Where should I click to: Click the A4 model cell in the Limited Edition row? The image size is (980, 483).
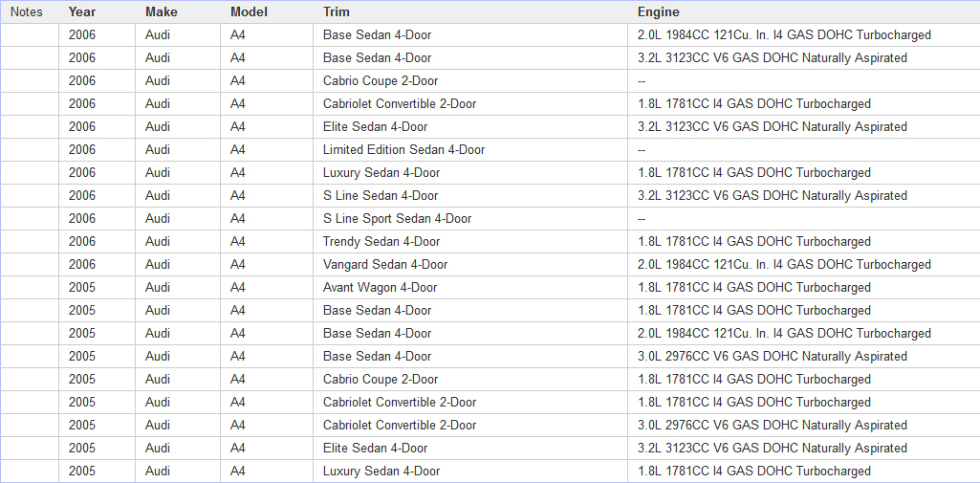coord(238,150)
